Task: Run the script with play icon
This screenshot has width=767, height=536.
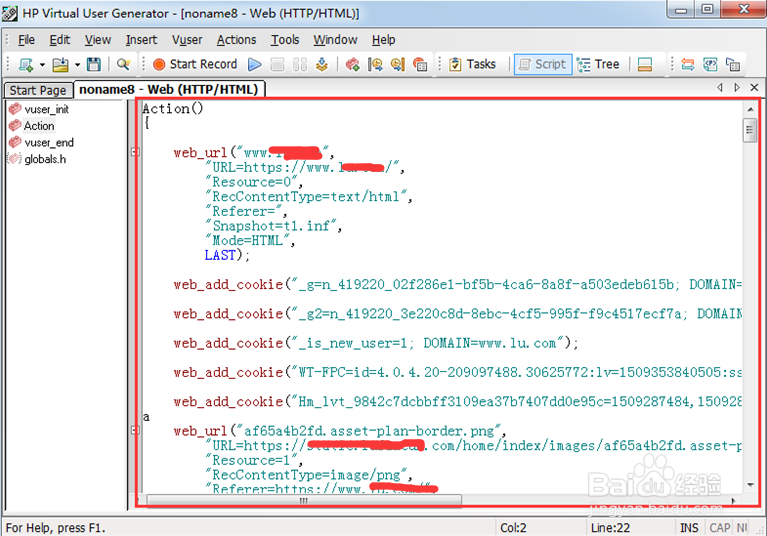Action: coord(255,65)
